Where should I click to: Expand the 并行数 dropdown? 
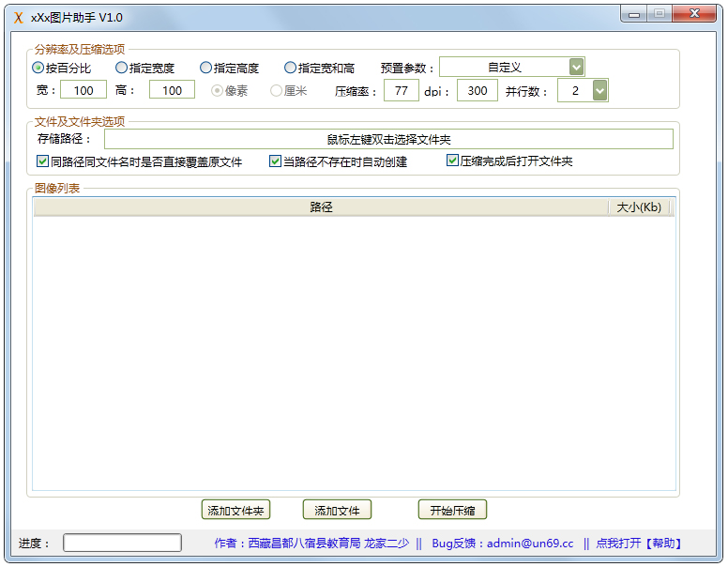[x=599, y=90]
